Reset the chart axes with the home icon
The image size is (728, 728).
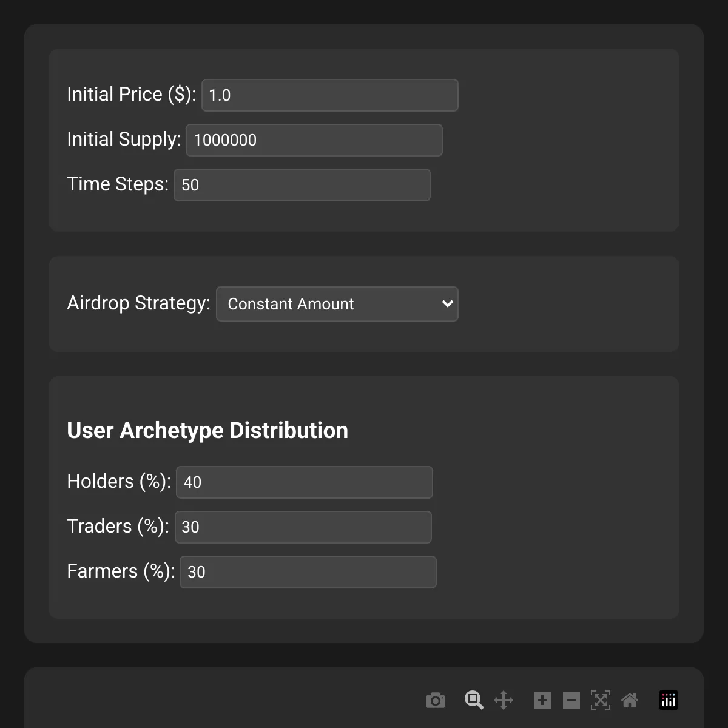630,700
